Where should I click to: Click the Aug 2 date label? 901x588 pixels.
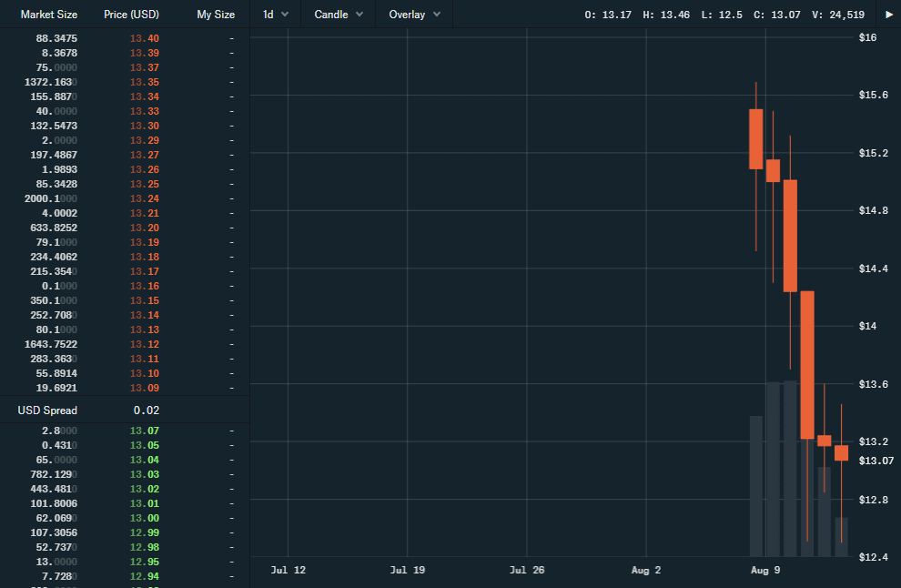tap(645, 570)
